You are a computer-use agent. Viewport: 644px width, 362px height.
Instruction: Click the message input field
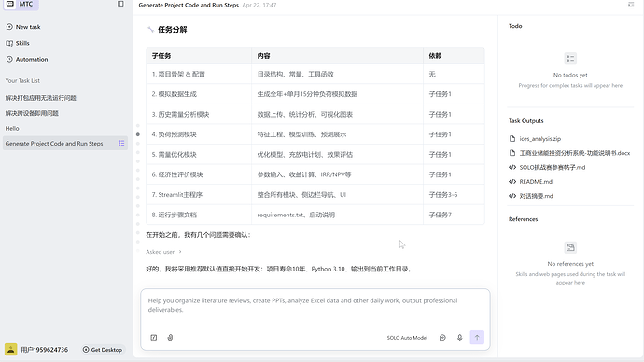click(x=315, y=305)
